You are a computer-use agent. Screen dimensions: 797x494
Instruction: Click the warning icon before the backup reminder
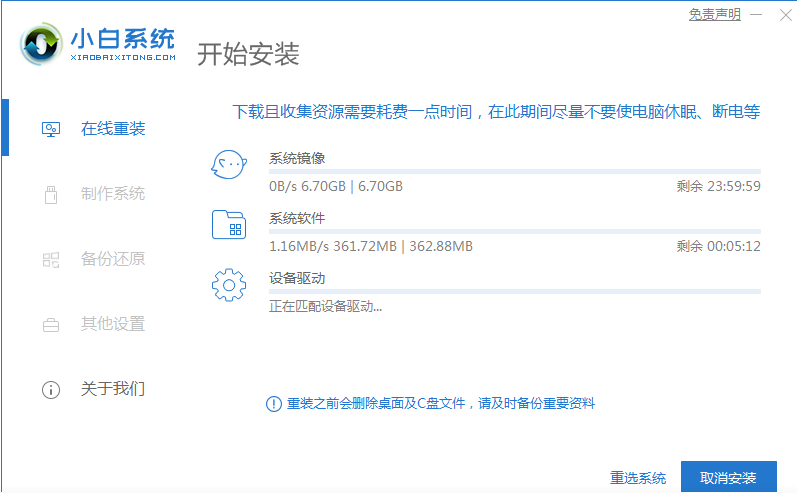point(273,403)
